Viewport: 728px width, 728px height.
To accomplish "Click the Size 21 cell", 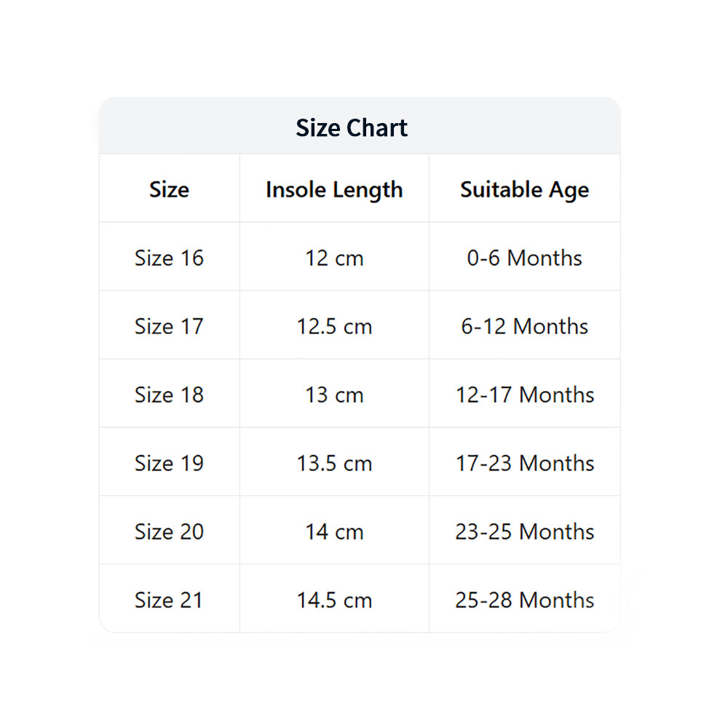I will (x=169, y=599).
